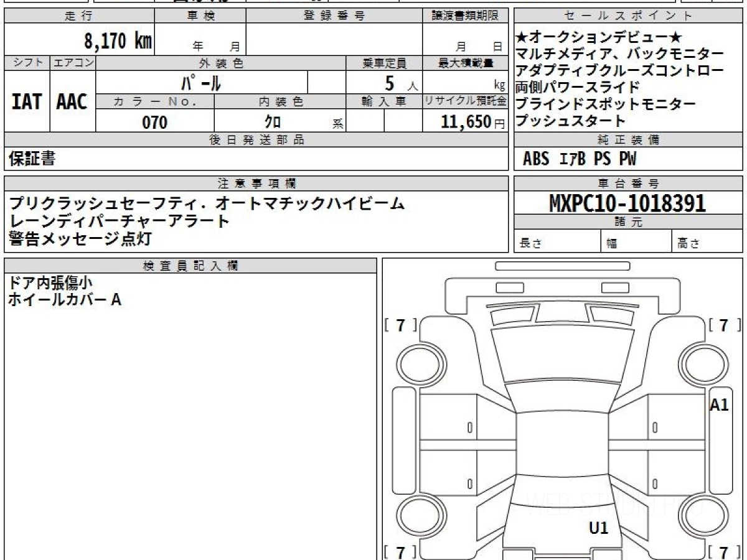Select the ABS エアB PS PW equipment line
The image size is (747, 560).
(x=580, y=159)
